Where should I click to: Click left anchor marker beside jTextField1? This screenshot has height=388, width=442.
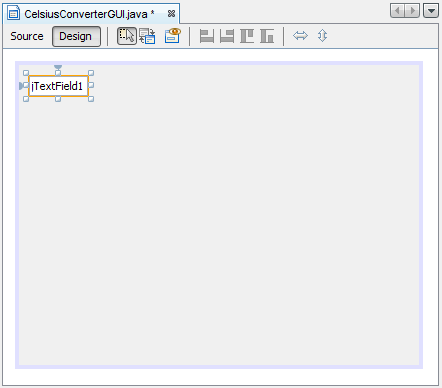21,86
